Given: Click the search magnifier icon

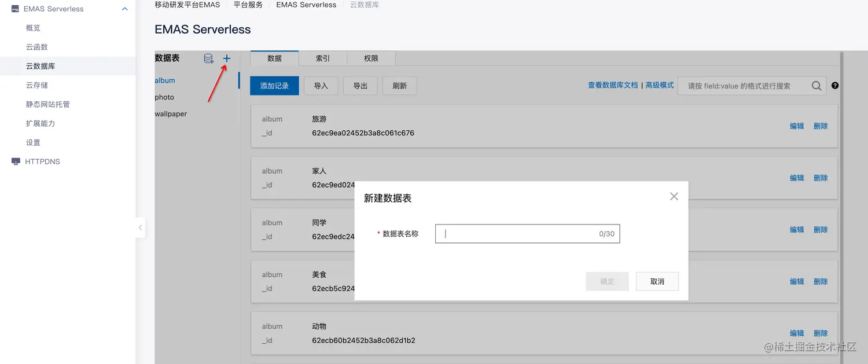Looking at the screenshot, I should tap(816, 86).
